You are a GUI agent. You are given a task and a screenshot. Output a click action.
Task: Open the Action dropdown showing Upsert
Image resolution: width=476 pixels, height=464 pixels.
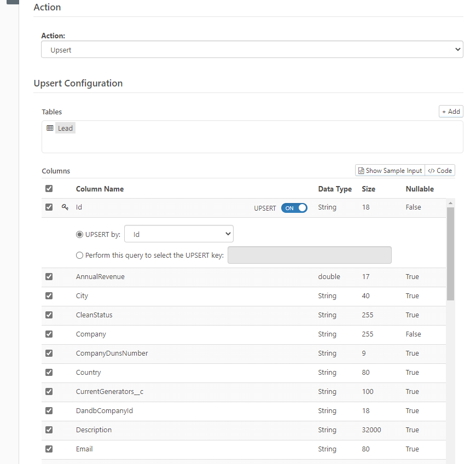[x=252, y=50]
